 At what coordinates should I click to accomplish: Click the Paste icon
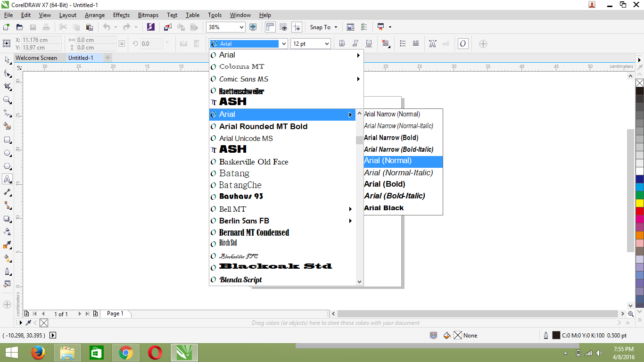pos(89,27)
